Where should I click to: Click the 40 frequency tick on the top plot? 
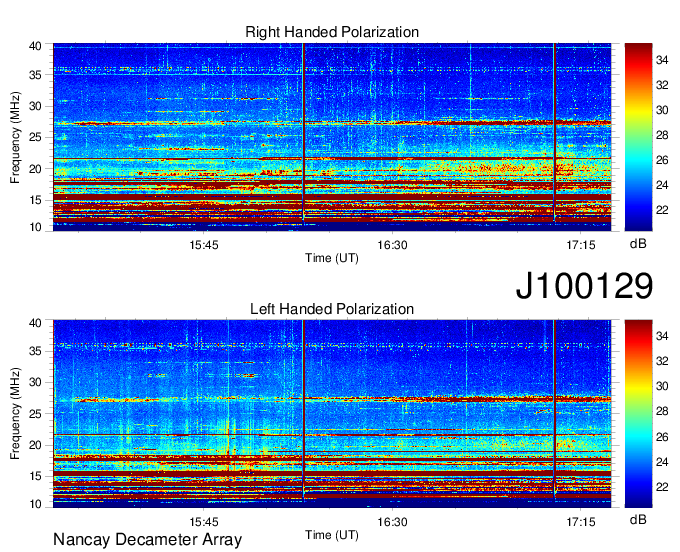[35, 46]
